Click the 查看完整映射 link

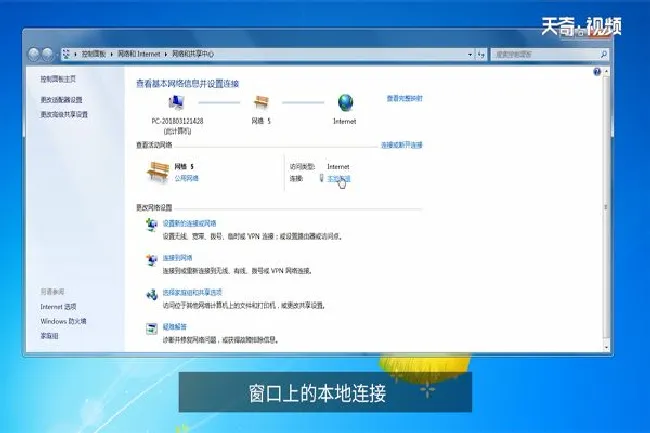[405, 99]
